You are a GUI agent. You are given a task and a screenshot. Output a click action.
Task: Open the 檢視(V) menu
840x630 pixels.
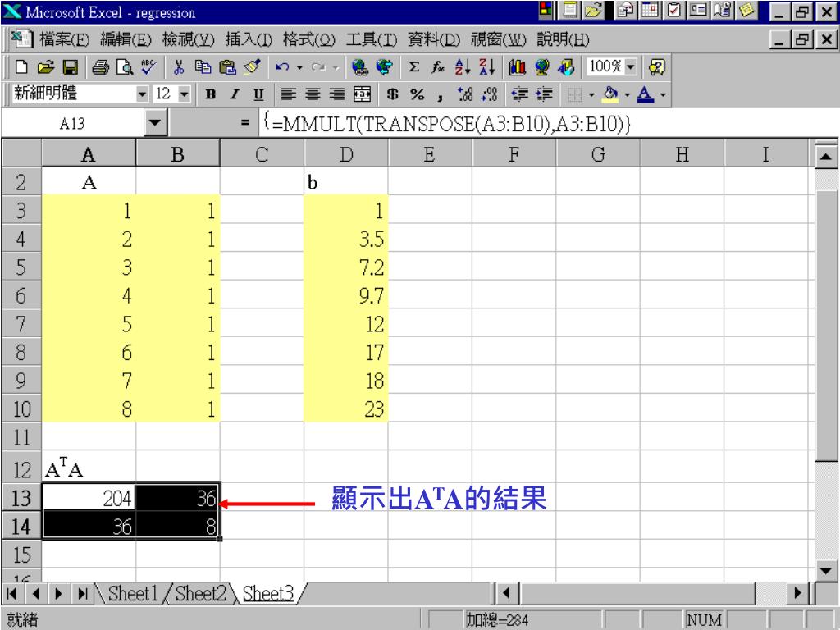coord(189,39)
